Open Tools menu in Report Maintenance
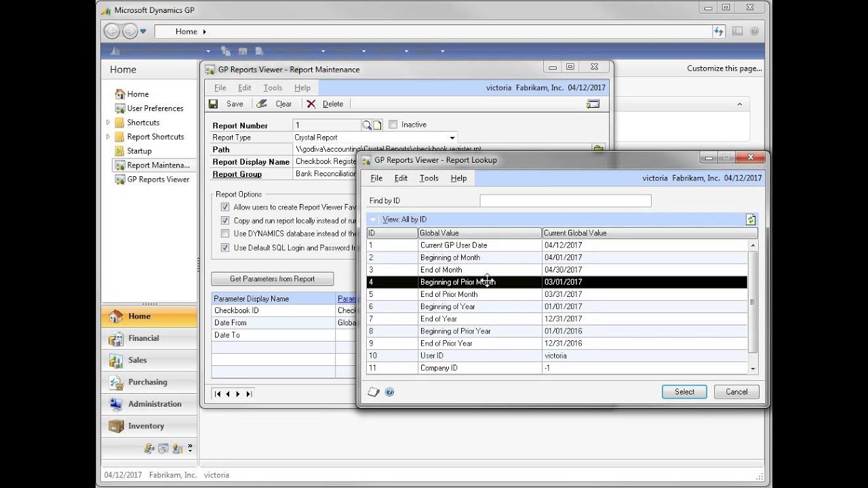Viewport: 868px width, 488px height. tap(273, 88)
